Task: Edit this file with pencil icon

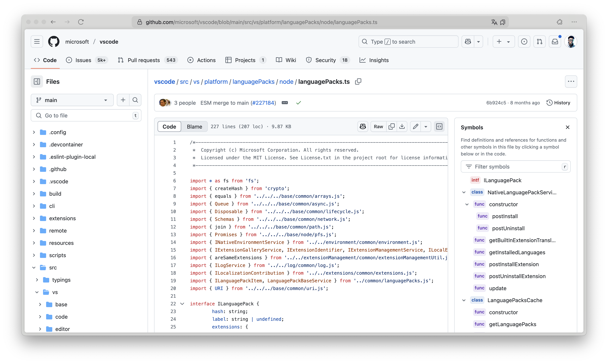Action: 415,127
